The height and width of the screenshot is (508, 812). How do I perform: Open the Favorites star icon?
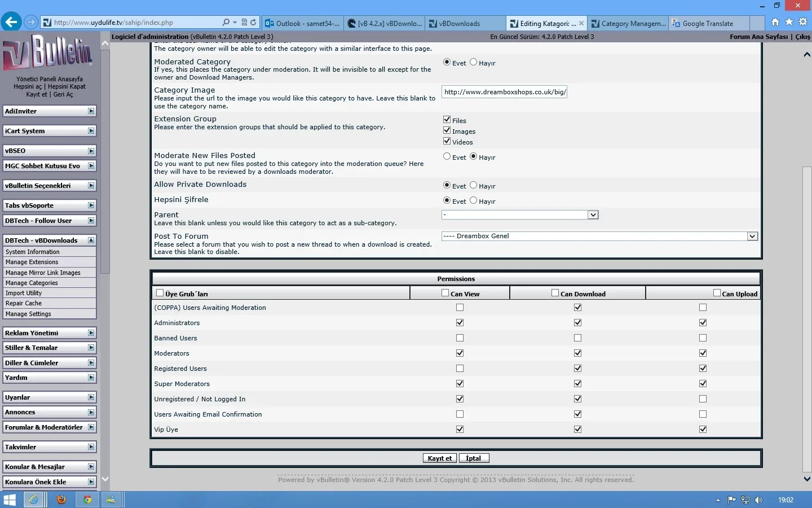789,22
